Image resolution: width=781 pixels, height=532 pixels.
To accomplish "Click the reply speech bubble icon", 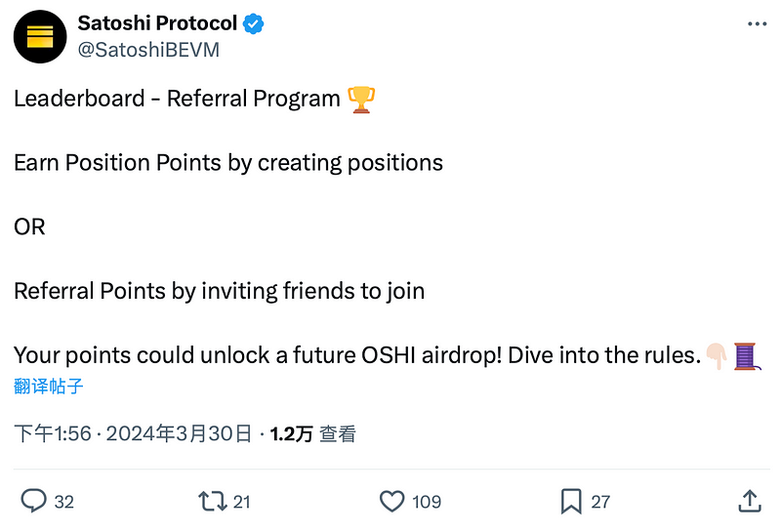I will [33, 501].
